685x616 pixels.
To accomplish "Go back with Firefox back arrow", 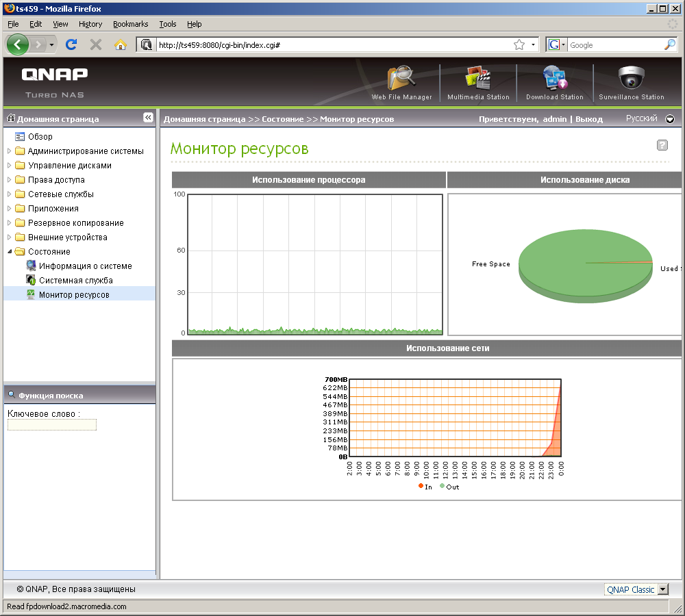I will [18, 44].
